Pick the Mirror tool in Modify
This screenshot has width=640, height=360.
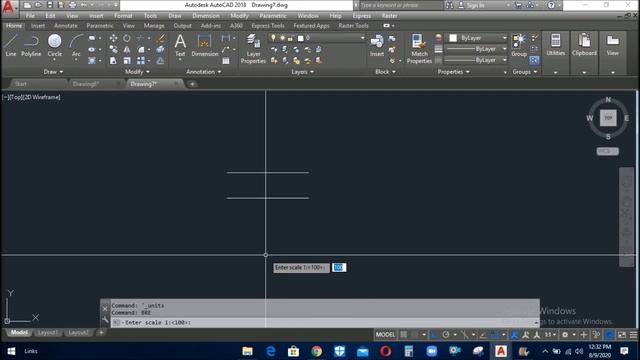pyautogui.click(x=127, y=49)
